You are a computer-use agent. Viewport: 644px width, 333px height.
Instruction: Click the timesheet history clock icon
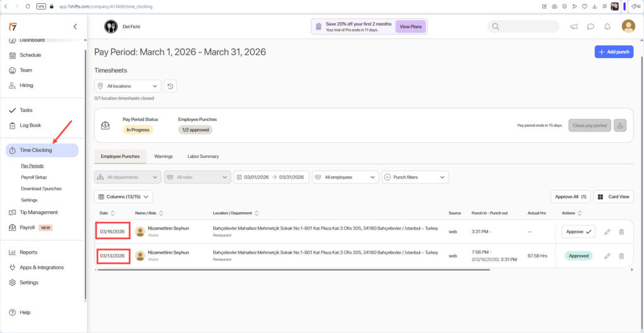[x=171, y=86]
